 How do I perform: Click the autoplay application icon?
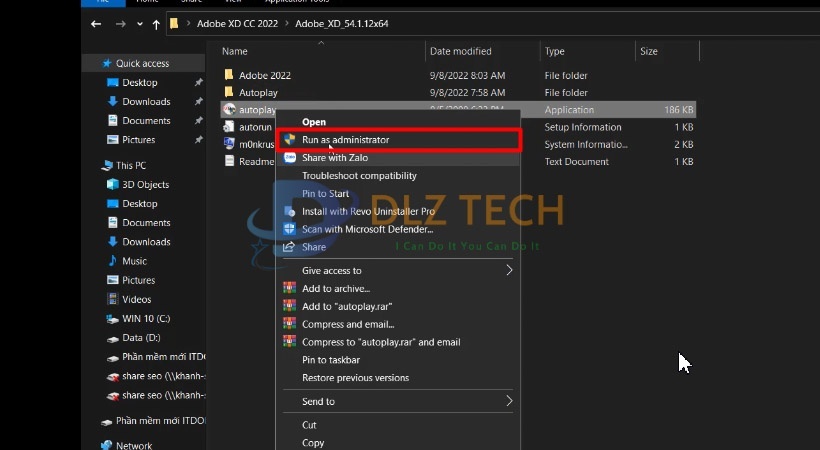tap(229, 109)
